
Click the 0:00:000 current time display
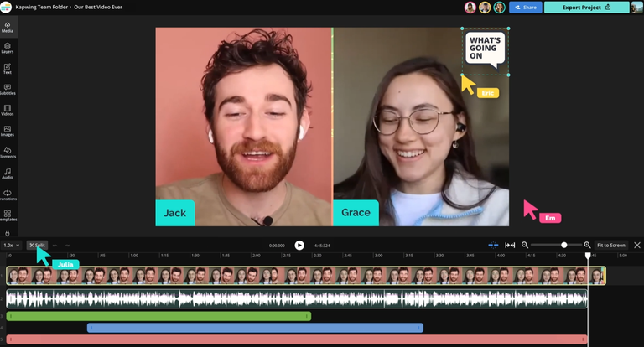[277, 246]
